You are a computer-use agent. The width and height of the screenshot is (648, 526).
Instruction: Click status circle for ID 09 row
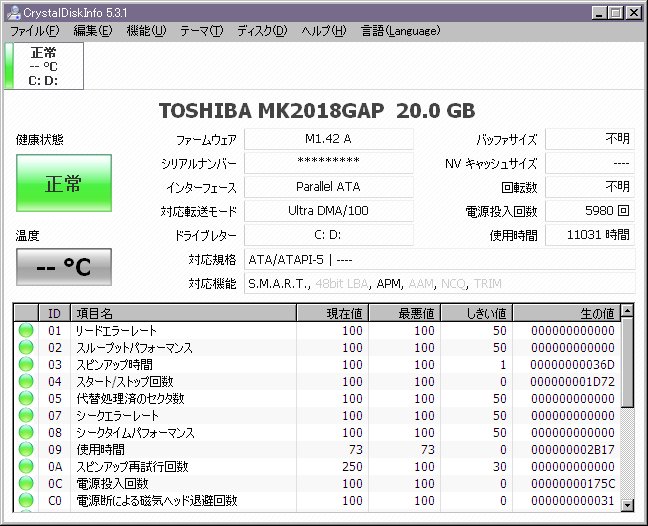[x=26, y=449]
